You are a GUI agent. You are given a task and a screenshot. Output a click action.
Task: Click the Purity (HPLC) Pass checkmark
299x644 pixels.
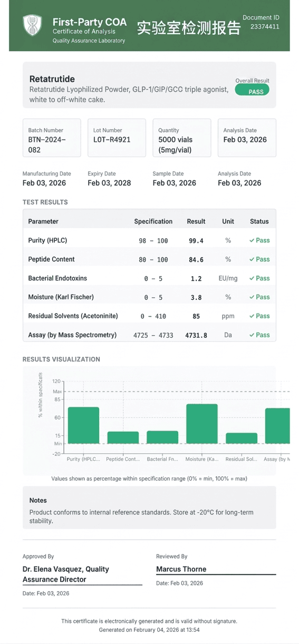click(x=252, y=240)
